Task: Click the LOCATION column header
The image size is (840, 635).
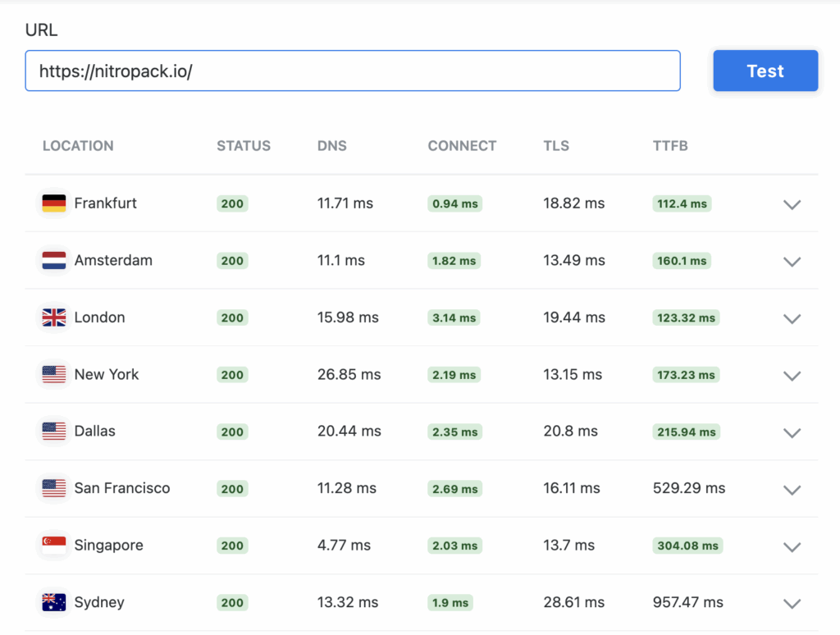Action: pos(78,145)
